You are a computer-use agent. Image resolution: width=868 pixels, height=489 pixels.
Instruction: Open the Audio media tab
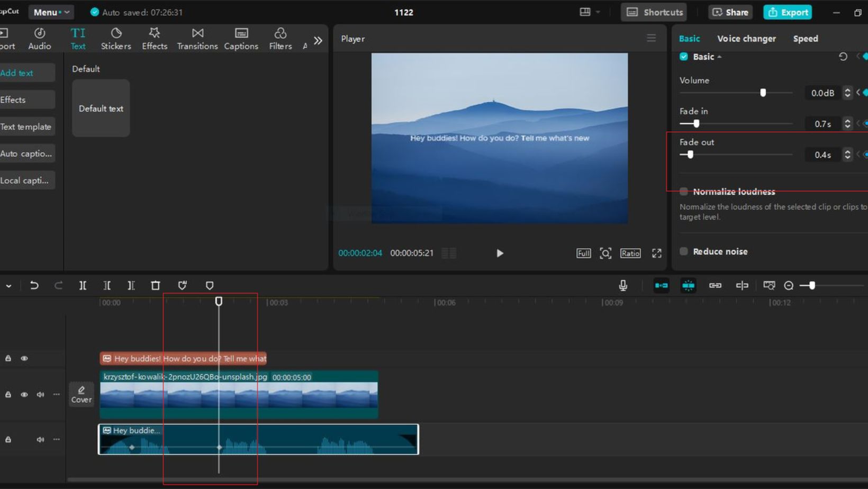[40, 39]
